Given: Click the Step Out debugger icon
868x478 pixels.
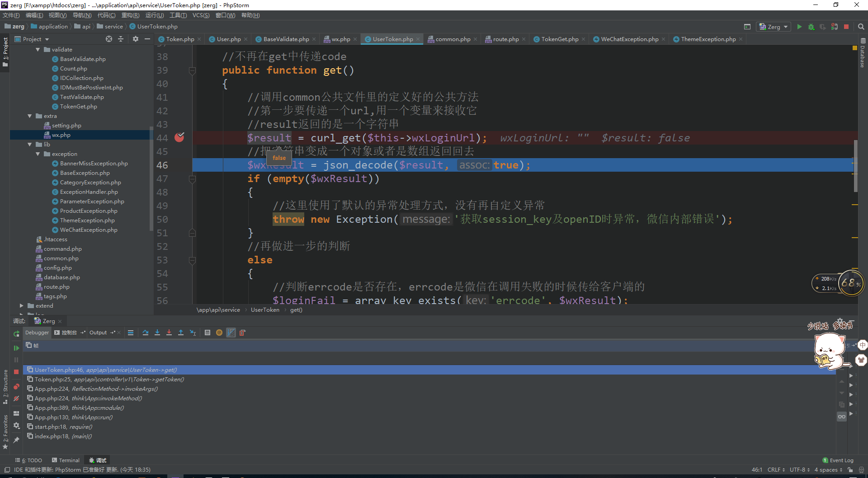Looking at the screenshot, I should tap(181, 333).
